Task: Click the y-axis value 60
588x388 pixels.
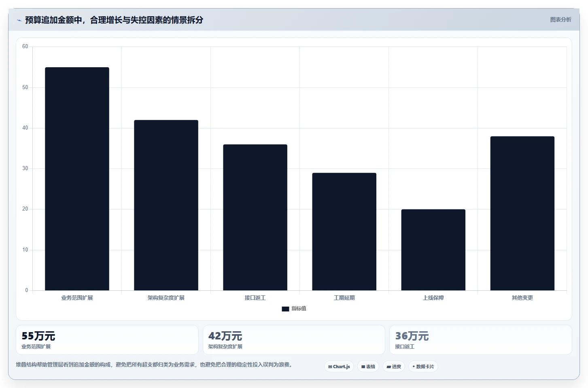Action: coord(25,47)
